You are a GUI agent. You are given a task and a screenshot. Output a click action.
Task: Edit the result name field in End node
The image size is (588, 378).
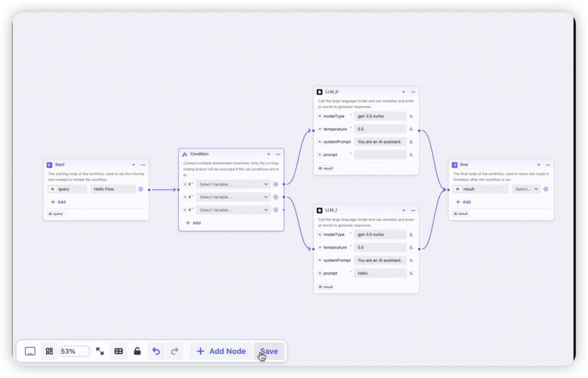pyautogui.click(x=481, y=189)
